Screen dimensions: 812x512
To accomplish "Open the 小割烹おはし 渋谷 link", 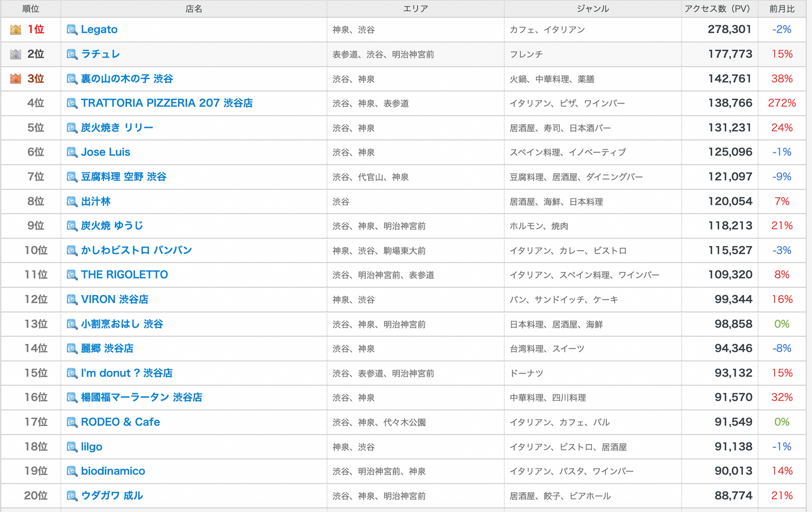I will pos(122,324).
